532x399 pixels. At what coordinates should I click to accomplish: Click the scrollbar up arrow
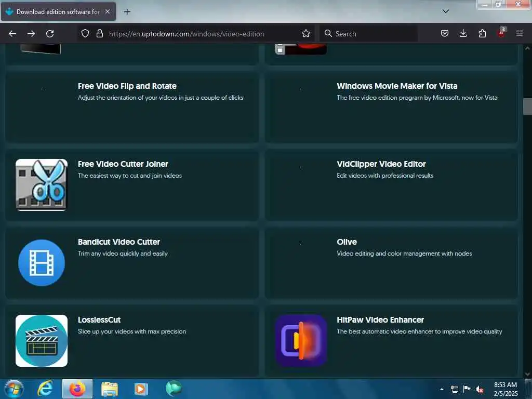point(527,48)
